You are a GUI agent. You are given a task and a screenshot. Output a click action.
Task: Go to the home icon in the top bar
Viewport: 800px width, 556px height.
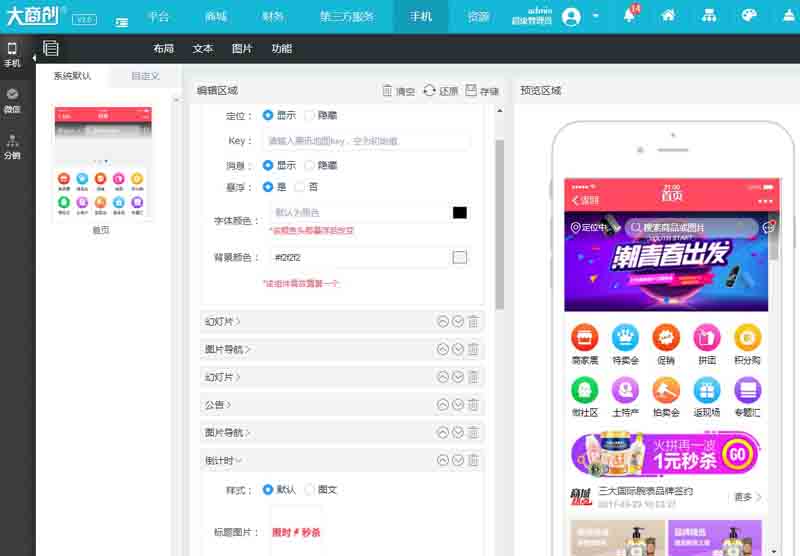click(x=668, y=16)
